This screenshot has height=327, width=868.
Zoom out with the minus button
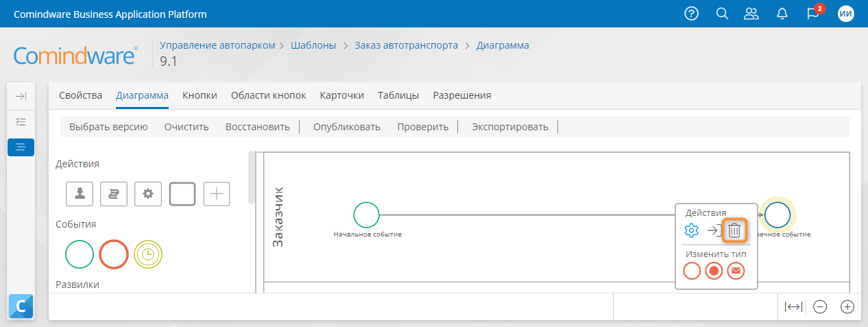(x=820, y=307)
